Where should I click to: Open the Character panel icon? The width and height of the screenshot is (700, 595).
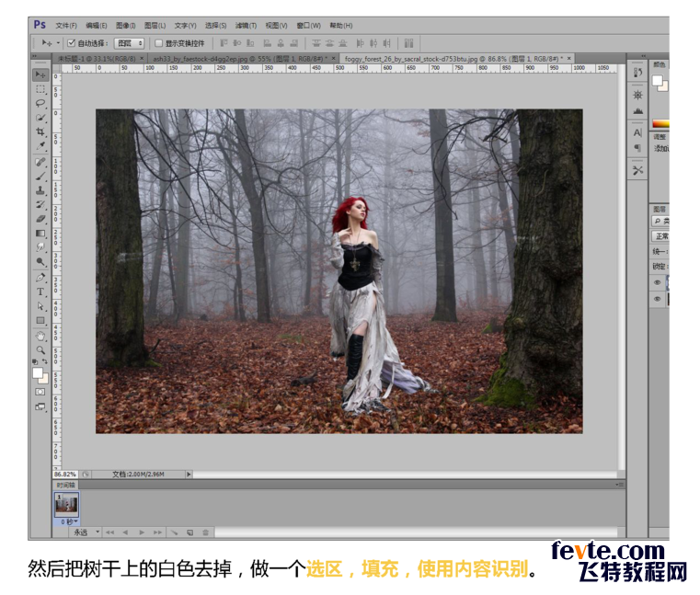[637, 132]
